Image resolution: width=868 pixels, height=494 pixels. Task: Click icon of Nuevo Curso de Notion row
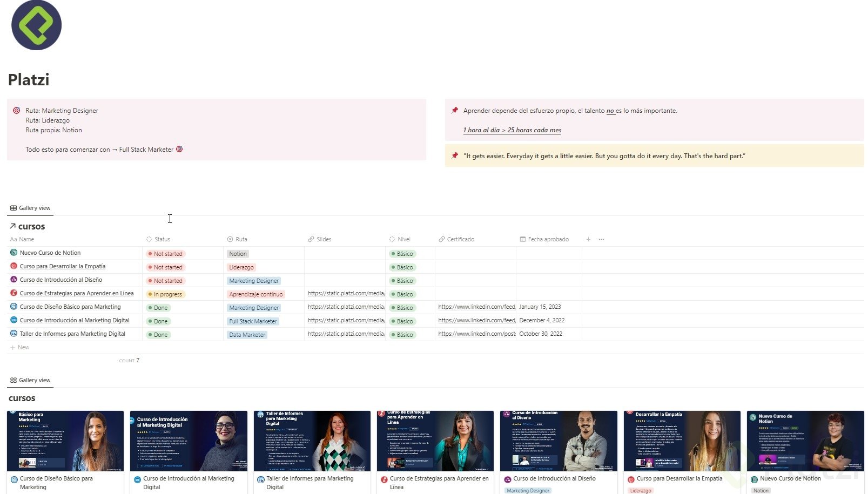14,253
